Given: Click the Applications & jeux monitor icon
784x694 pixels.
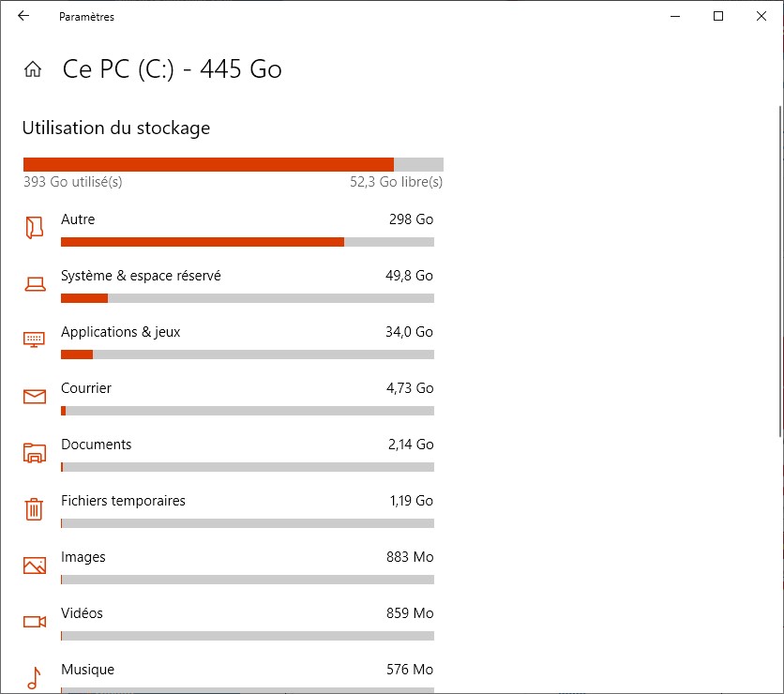Looking at the screenshot, I should click(x=35, y=339).
